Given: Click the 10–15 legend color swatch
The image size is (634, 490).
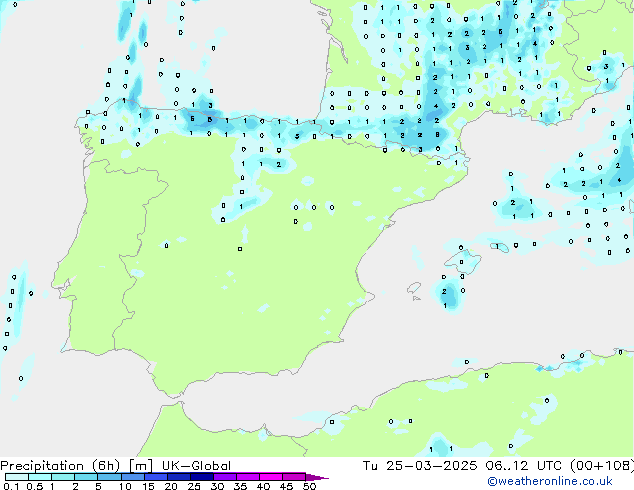Looking at the screenshot, I should 132,477.
